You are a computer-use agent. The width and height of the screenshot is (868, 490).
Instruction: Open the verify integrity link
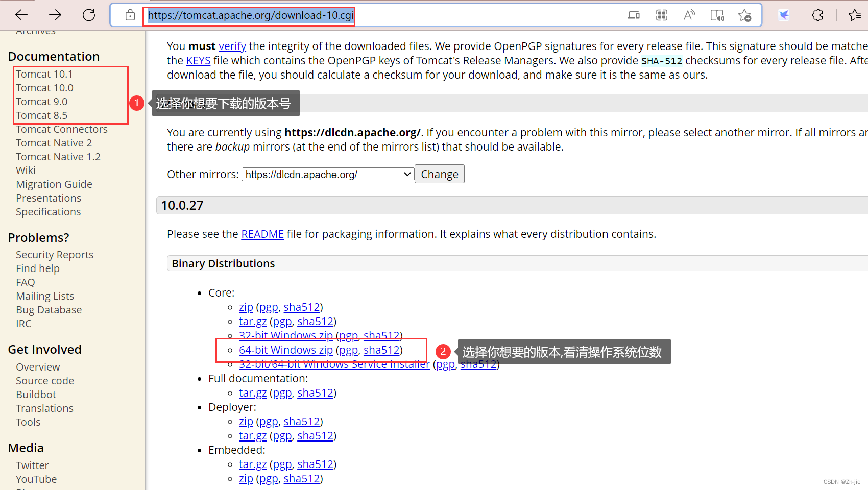coord(232,46)
